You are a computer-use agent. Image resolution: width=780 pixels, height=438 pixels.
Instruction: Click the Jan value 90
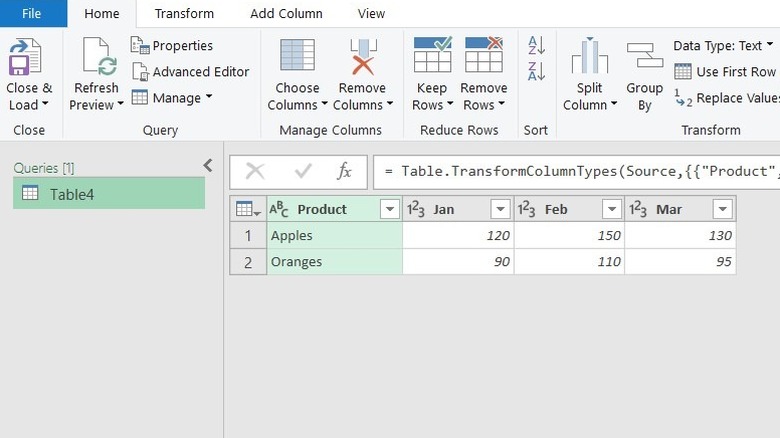point(458,262)
